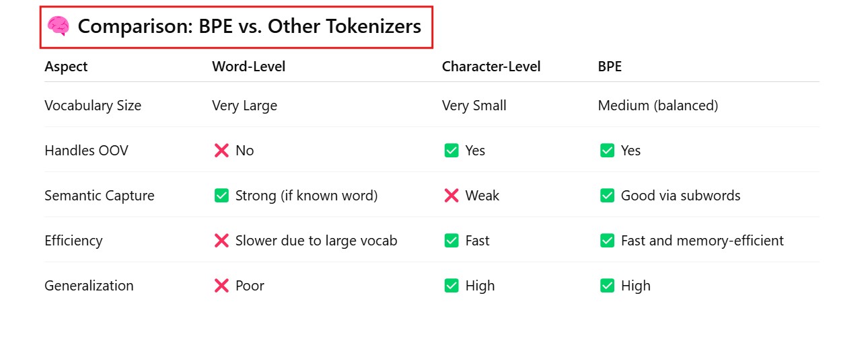Image resolution: width=868 pixels, height=353 pixels.
Task: Click the green check in BPE Handles OOV cell
Action: click(x=607, y=151)
